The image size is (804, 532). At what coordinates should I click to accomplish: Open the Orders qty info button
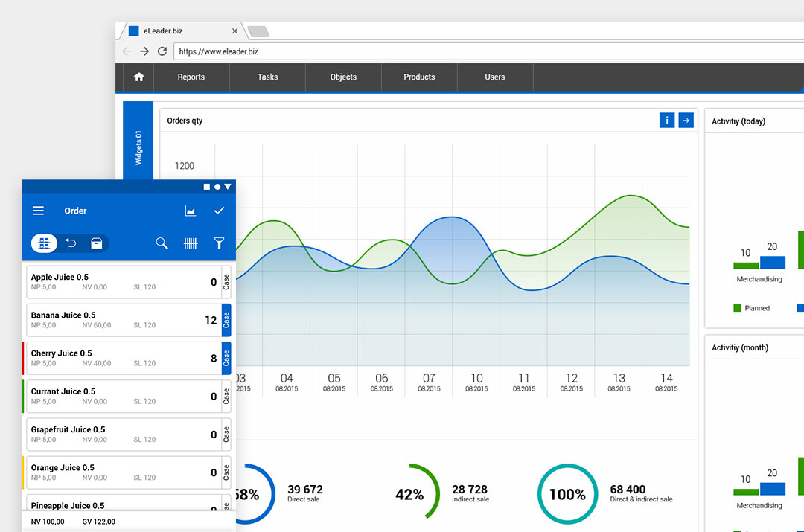pyautogui.click(x=666, y=121)
